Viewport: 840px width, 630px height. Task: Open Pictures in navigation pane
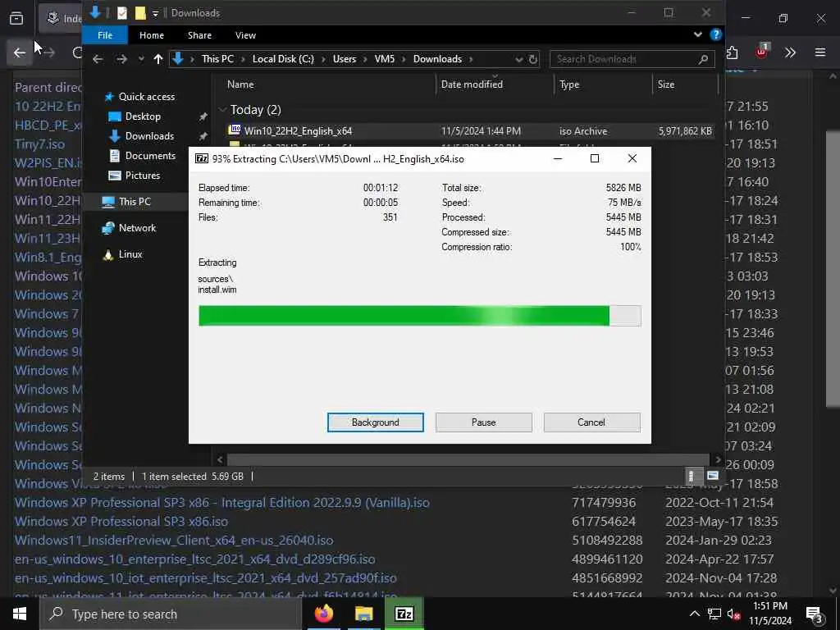point(142,176)
